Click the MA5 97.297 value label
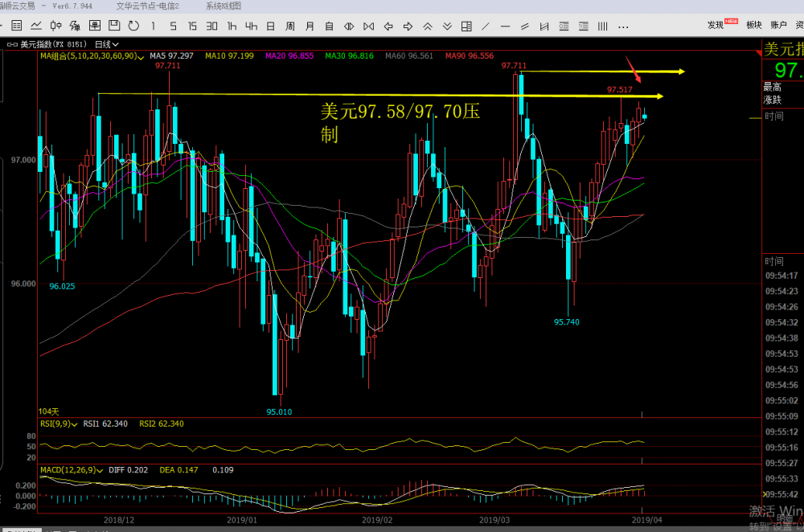Viewport: 804px width, 532px height. (171, 56)
